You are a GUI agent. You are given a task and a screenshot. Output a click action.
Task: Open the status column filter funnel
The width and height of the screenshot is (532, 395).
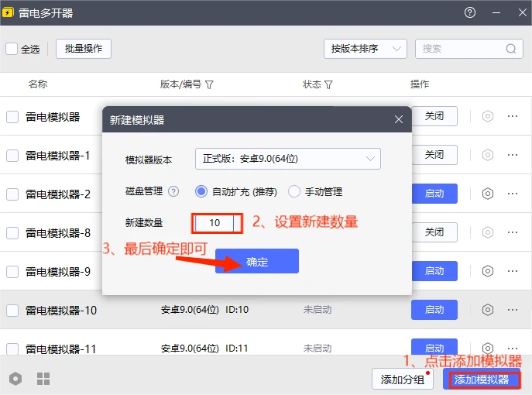point(328,84)
